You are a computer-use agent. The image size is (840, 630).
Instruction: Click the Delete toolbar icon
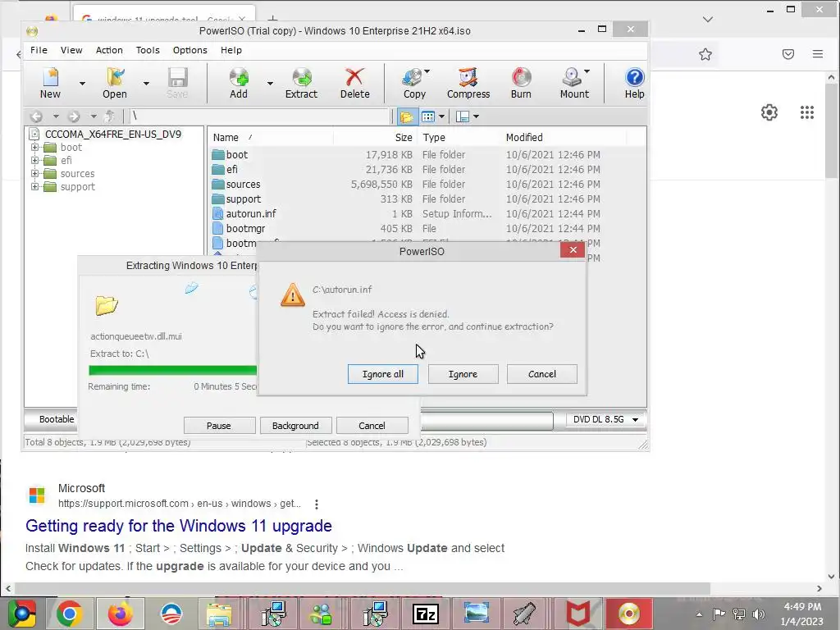[354, 83]
